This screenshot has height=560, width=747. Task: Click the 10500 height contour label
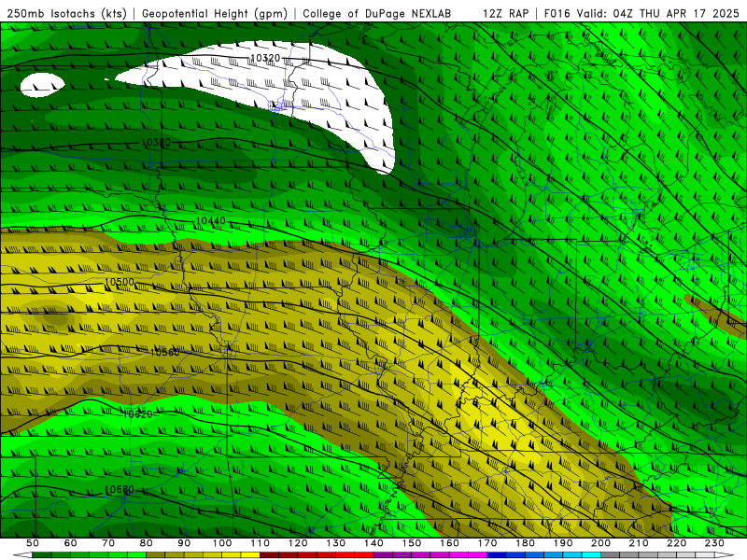[120, 283]
